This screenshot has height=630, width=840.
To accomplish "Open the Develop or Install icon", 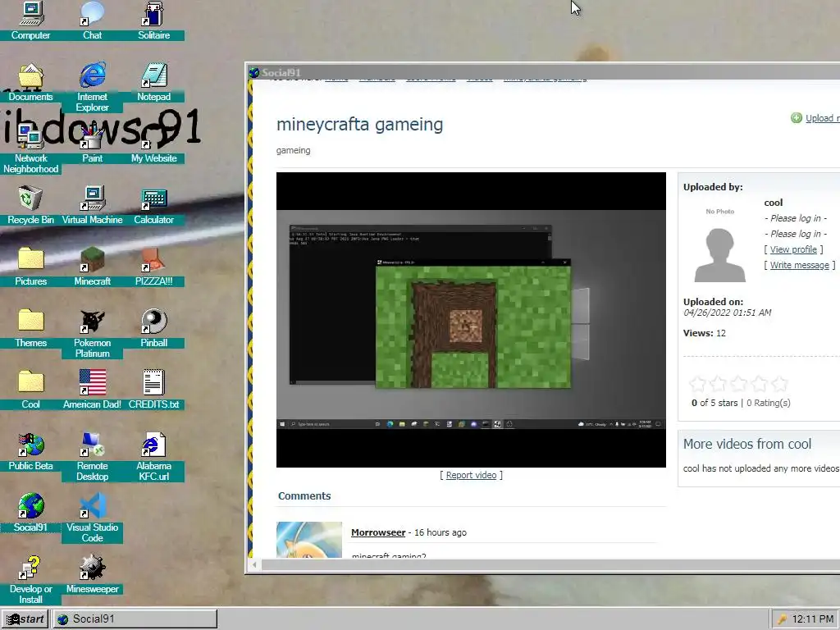I will pos(30,580).
